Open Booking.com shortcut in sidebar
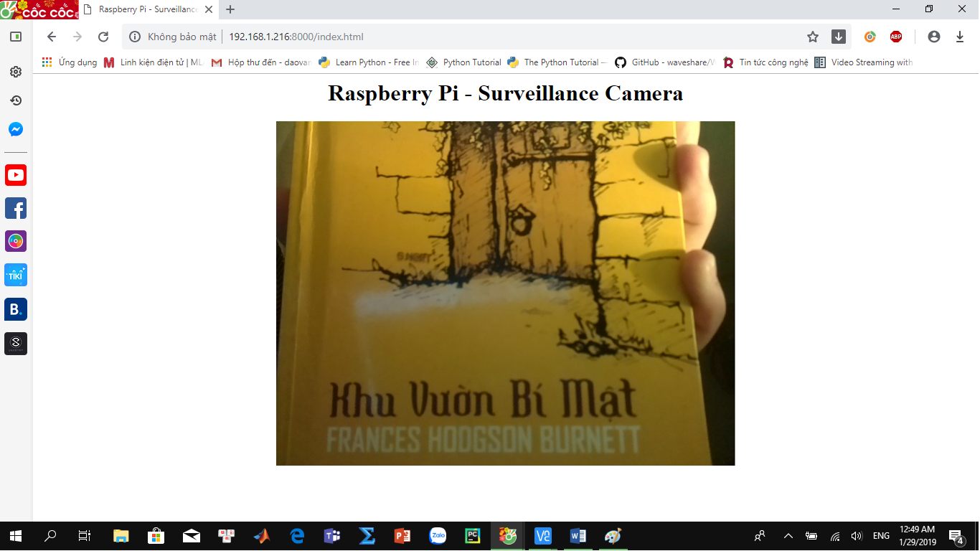This screenshot has width=980, height=551. (x=16, y=309)
